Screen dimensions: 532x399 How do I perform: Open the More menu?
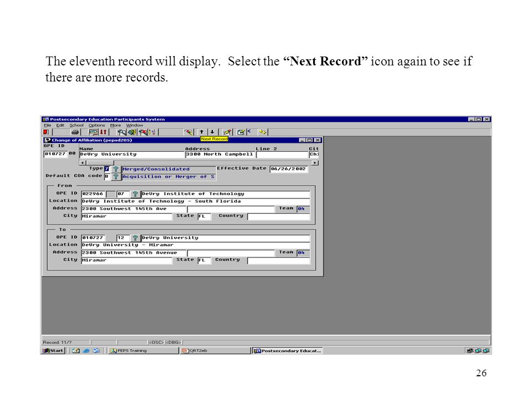coord(115,125)
